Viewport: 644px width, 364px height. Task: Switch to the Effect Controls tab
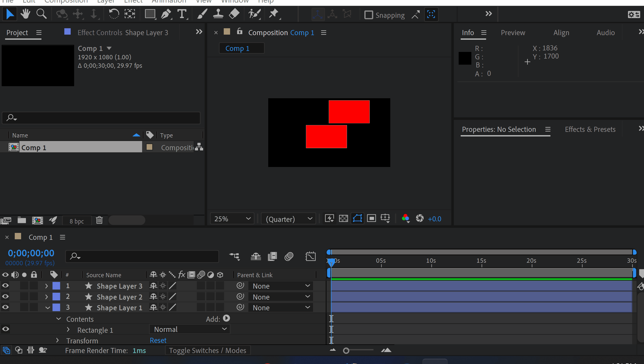(x=100, y=32)
